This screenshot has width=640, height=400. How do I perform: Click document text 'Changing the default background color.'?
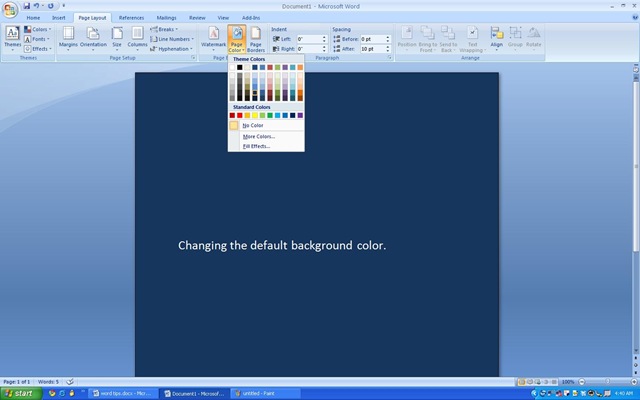click(x=282, y=245)
